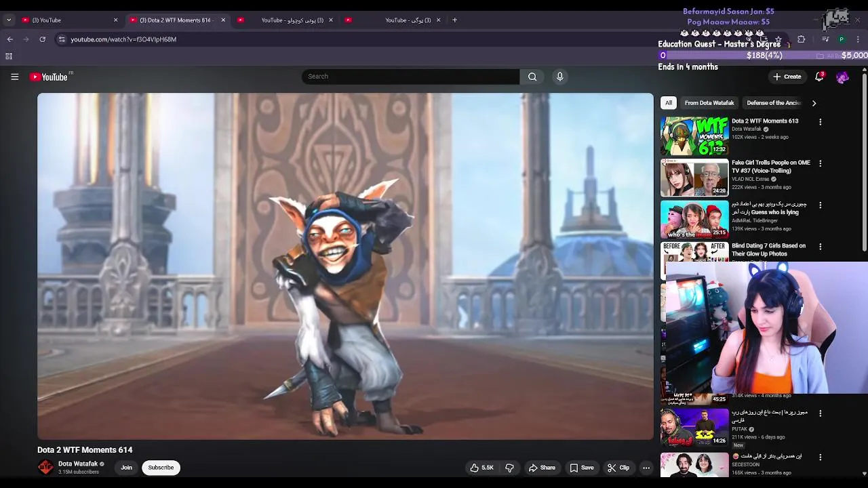This screenshot has width=868, height=488.
Task: Share the Dota 2 WTF Moments video
Action: (542, 468)
